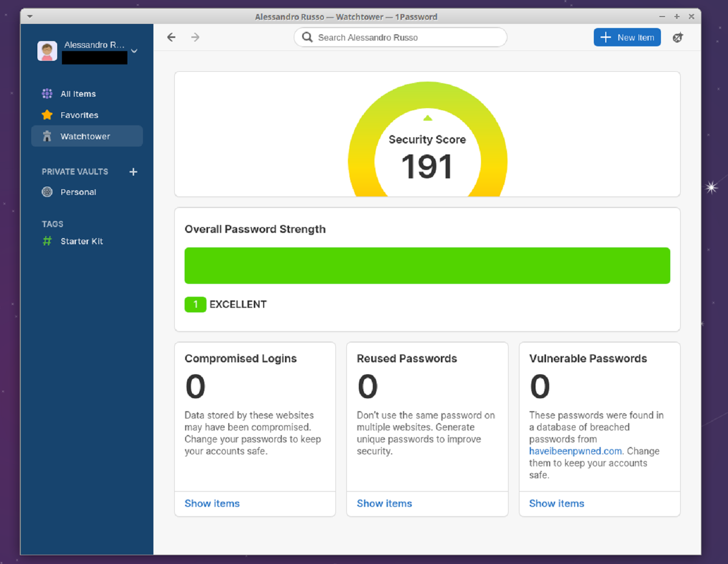Select the Starter Kit tag hashtag icon

(47, 241)
